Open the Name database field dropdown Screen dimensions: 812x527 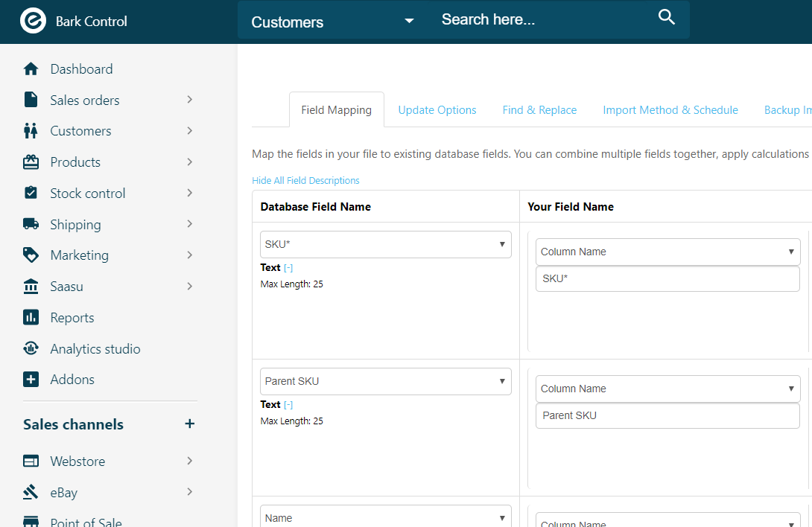386,517
